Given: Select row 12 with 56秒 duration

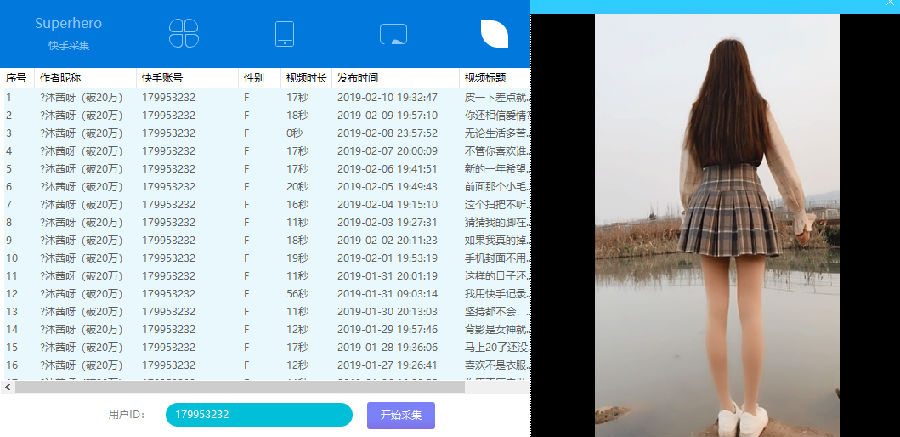Looking at the screenshot, I should [266, 294].
